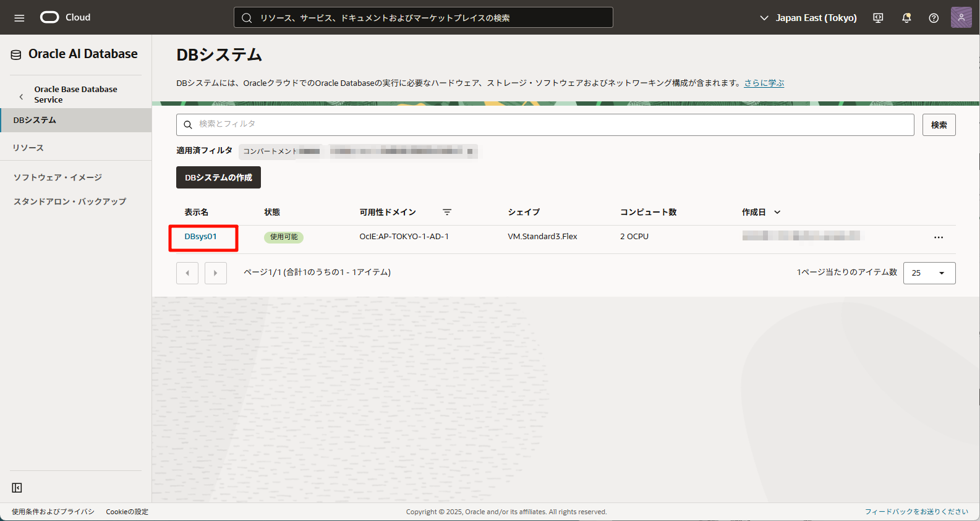
Task: Open the notifications bell icon
Action: [906, 18]
